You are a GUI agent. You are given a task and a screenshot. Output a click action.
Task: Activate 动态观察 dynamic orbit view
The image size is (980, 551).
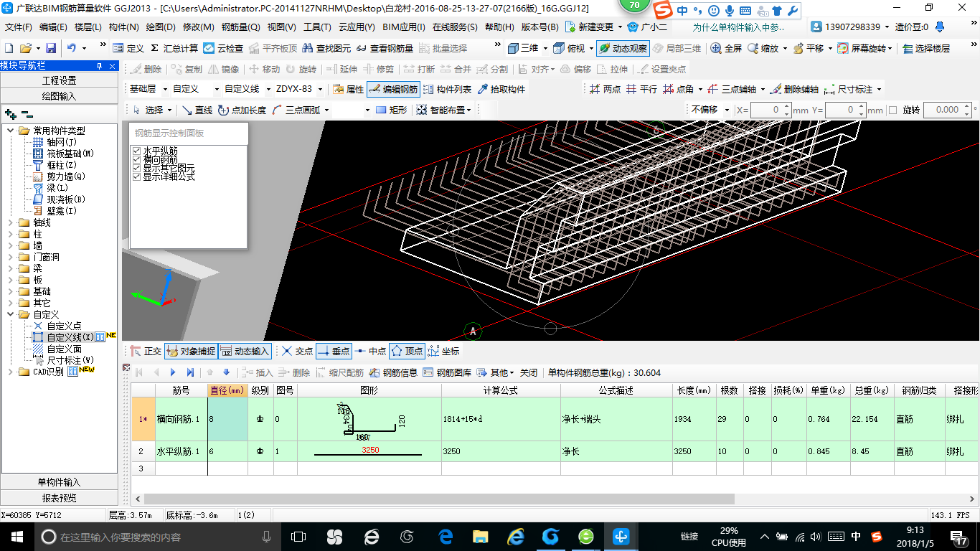point(623,48)
